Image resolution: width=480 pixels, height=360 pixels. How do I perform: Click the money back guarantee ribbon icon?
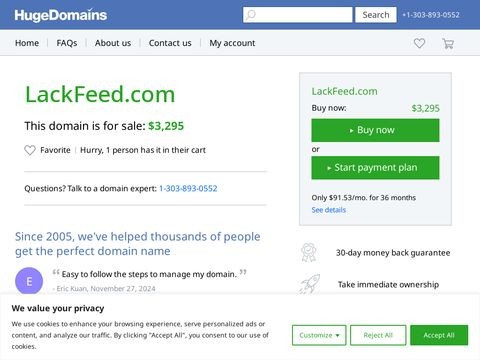309,252
